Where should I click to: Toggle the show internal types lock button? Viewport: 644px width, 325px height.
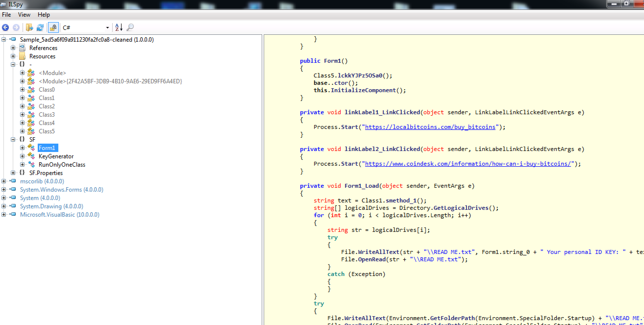tap(53, 27)
